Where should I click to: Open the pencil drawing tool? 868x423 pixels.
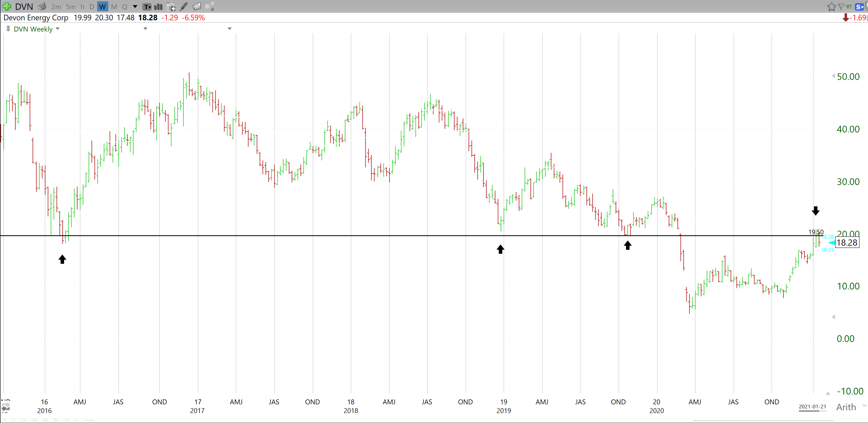point(184,6)
